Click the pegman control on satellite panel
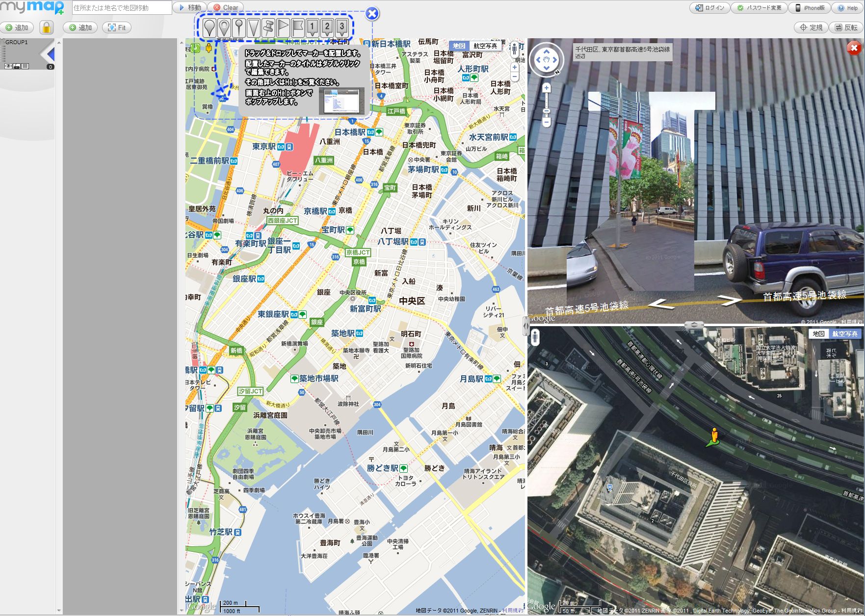 point(535,337)
